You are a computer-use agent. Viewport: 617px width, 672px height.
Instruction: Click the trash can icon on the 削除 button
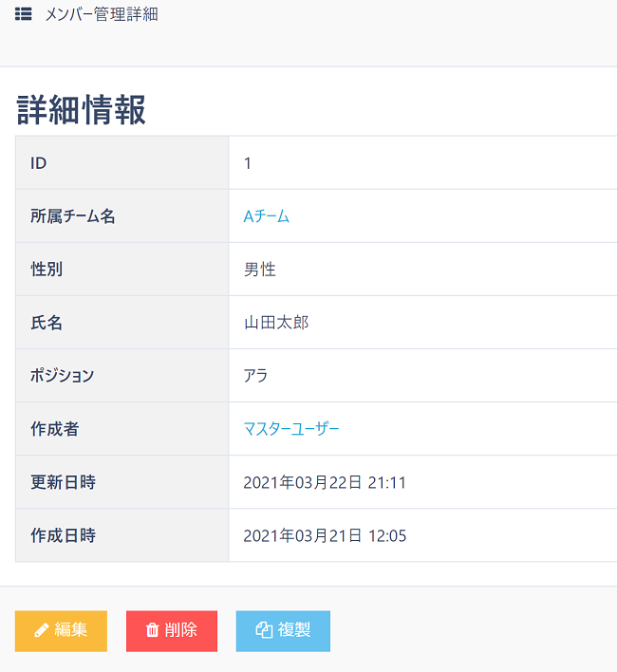(x=152, y=630)
